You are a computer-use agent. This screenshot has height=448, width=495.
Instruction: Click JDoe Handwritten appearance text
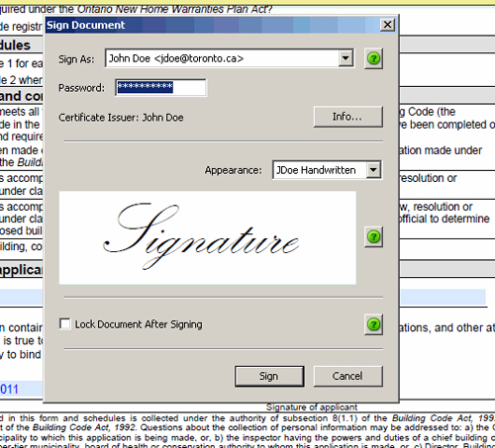click(x=316, y=170)
